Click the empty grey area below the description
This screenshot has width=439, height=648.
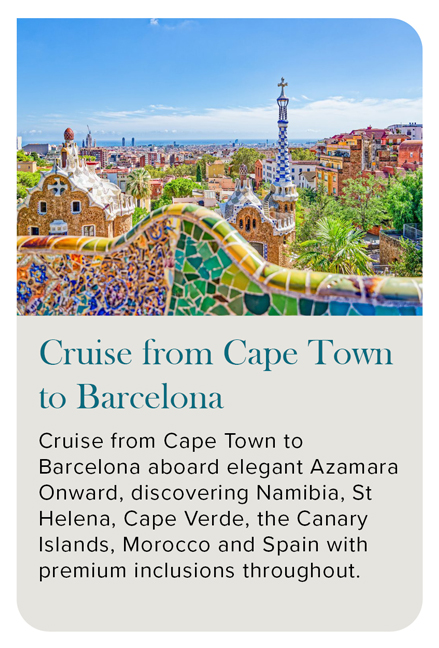tap(220, 605)
